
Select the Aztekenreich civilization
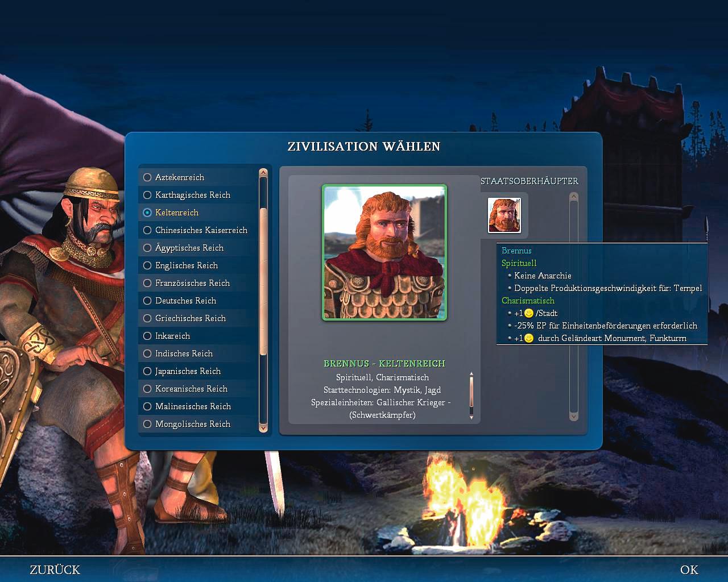coord(197,177)
